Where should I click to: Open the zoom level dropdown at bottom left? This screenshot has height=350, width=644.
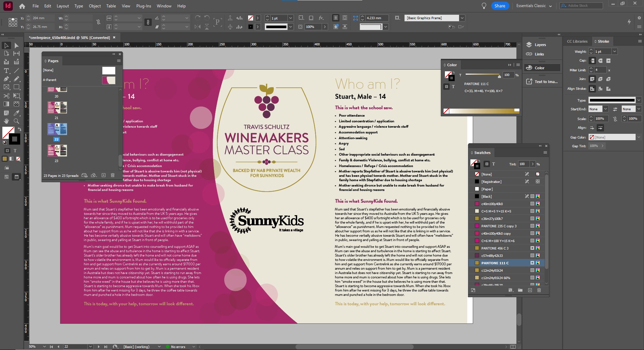click(x=44, y=347)
